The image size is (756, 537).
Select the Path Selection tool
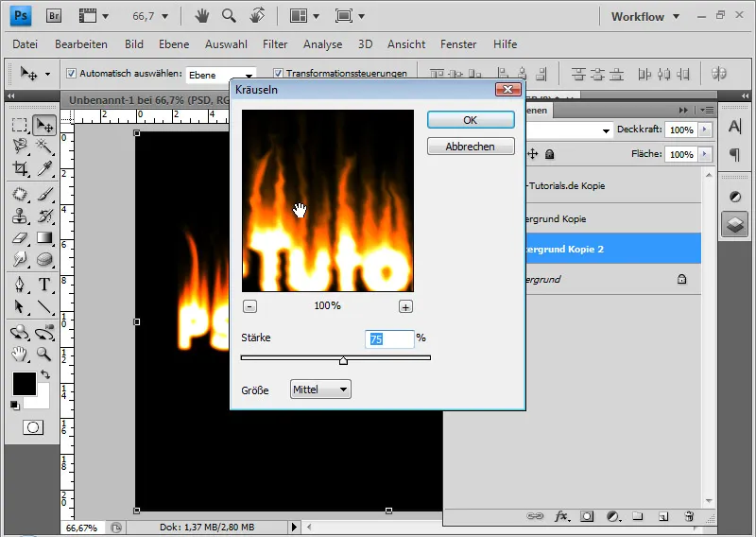pos(19,307)
